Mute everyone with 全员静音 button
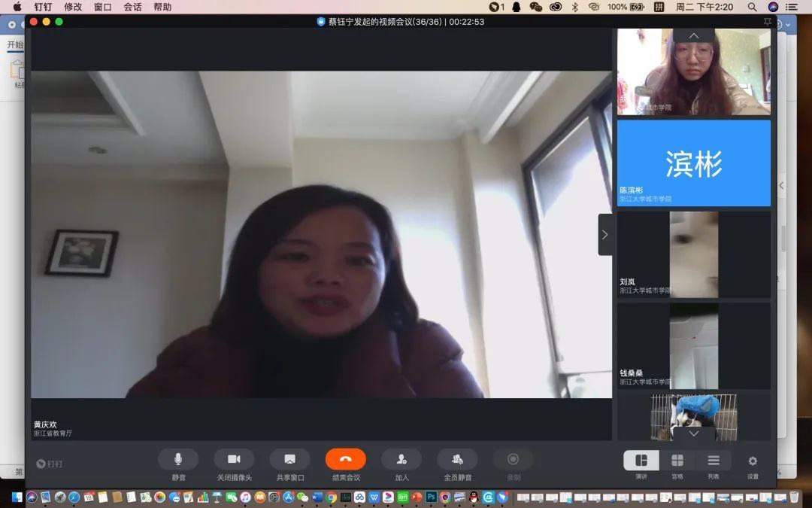 pyautogui.click(x=457, y=459)
